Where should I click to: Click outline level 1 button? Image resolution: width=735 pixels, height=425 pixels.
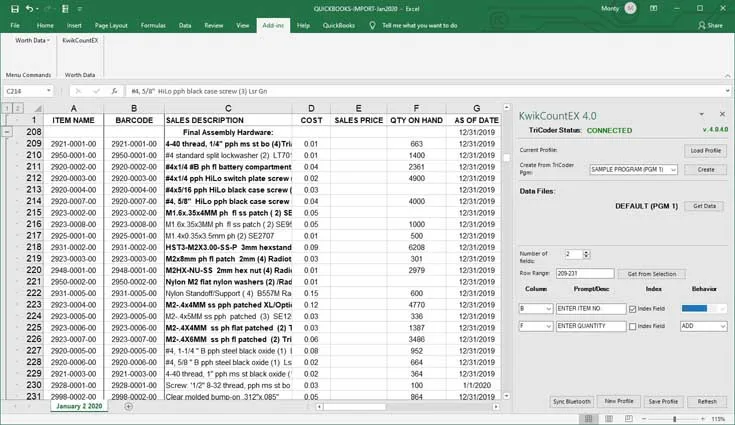(7, 108)
